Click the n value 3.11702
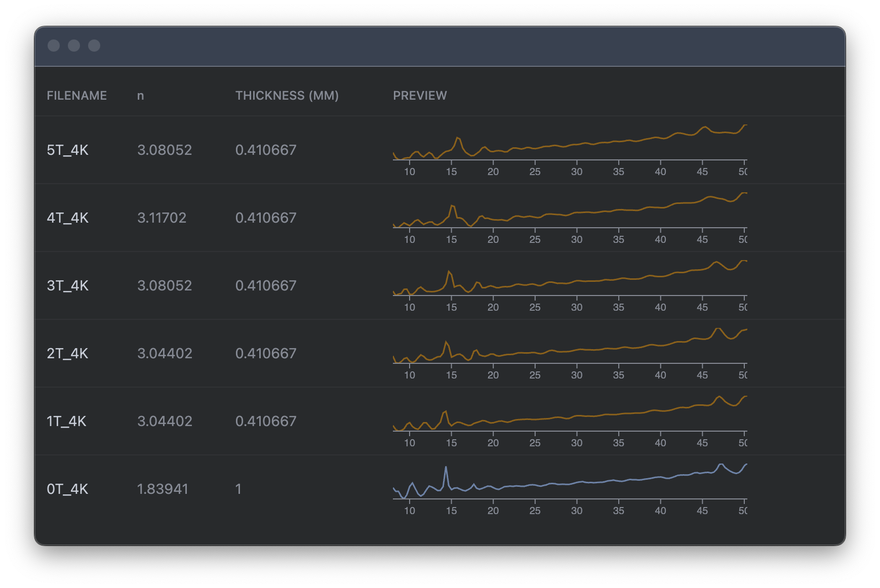This screenshot has height=588, width=880. 162,218
